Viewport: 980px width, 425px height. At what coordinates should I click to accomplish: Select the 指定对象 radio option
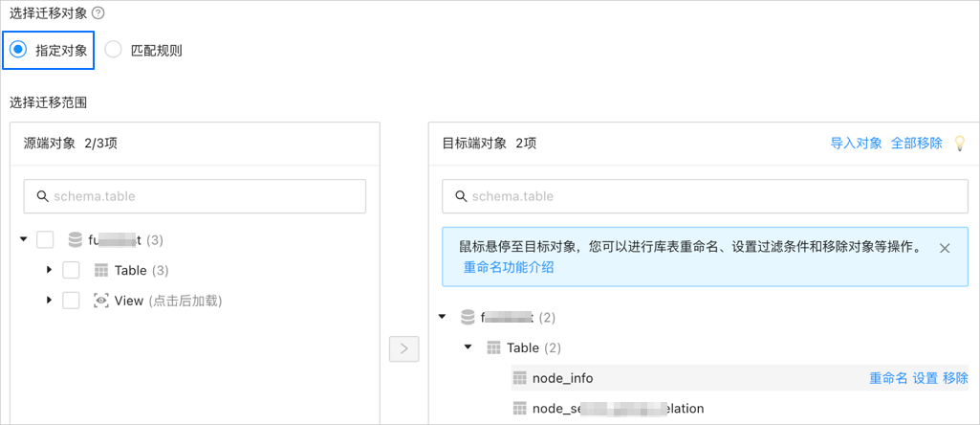[18, 50]
